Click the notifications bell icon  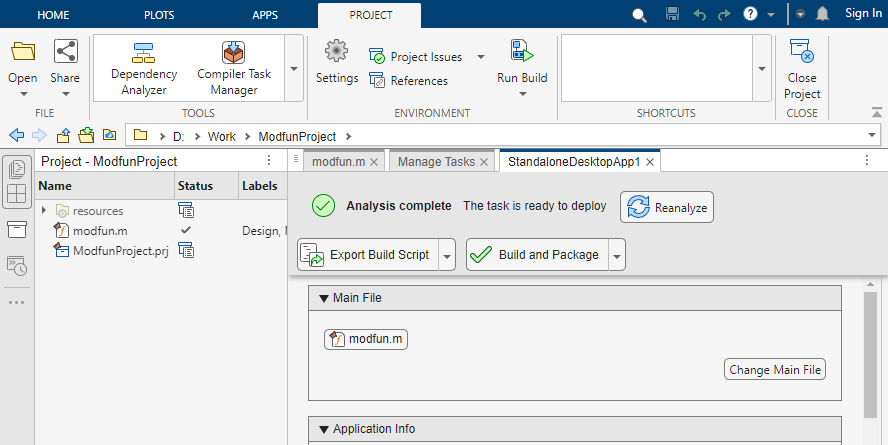pos(823,14)
